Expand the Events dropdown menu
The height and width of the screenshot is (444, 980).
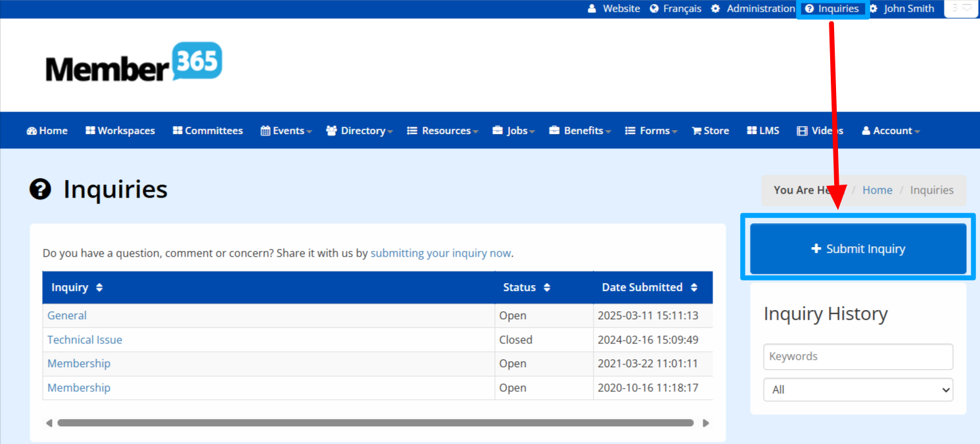[x=286, y=131]
